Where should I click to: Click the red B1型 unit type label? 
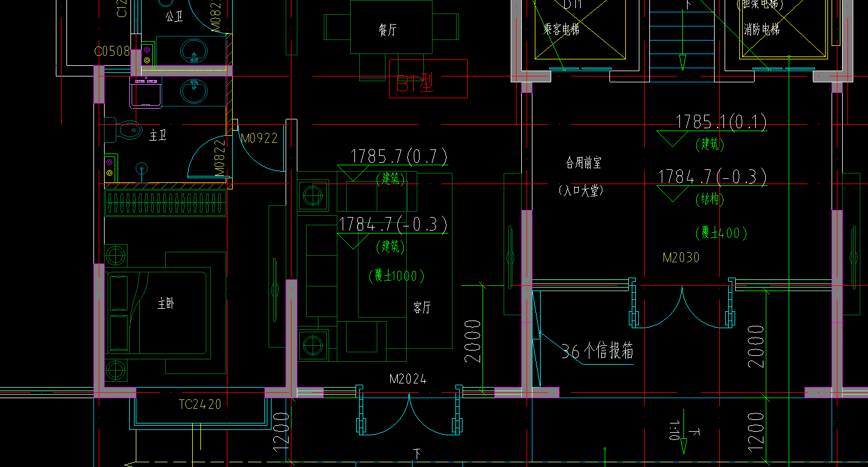(415, 84)
